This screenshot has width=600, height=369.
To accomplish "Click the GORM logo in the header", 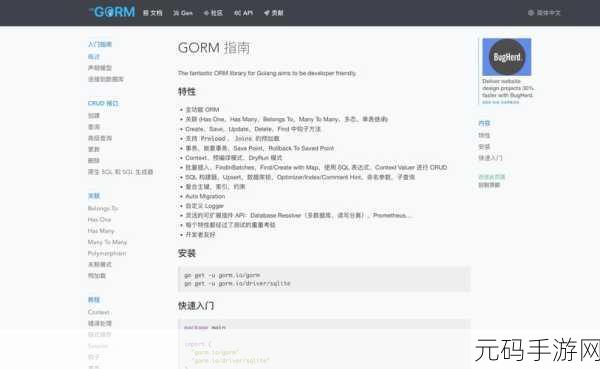I will pyautogui.click(x=112, y=12).
